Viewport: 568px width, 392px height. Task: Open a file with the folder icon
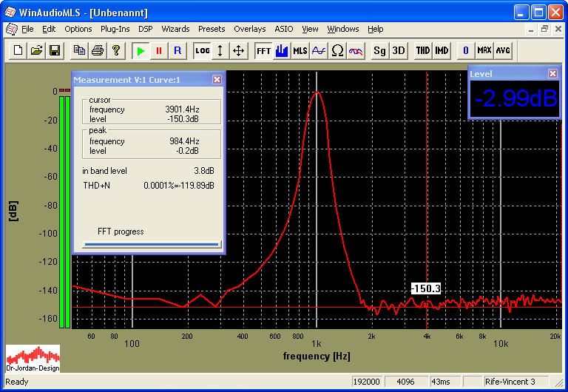pos(36,50)
